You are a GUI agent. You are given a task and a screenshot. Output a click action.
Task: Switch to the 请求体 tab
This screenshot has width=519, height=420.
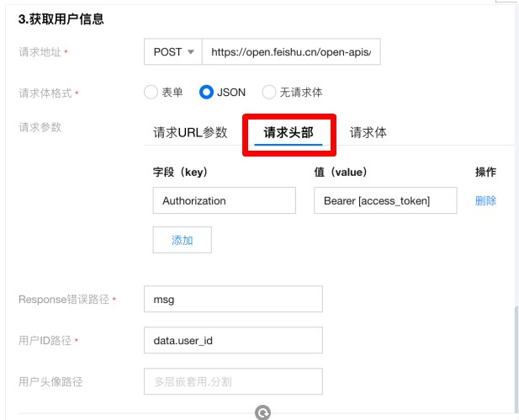click(368, 132)
